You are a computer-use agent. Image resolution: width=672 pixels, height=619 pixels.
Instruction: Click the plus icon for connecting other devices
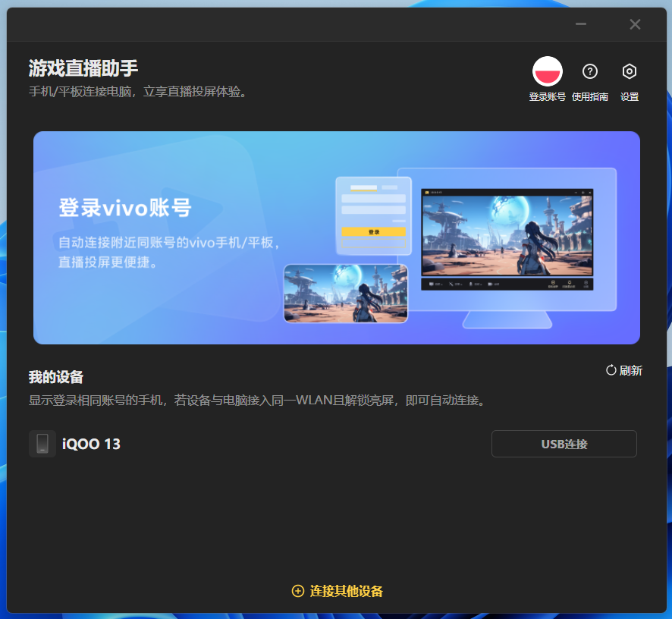coord(298,591)
